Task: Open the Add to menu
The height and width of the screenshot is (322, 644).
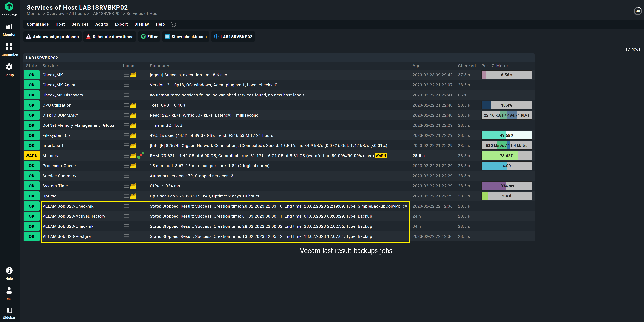Action: [x=101, y=24]
